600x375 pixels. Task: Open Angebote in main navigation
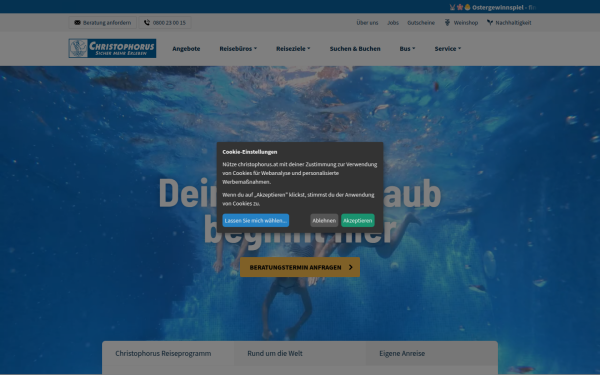point(186,49)
